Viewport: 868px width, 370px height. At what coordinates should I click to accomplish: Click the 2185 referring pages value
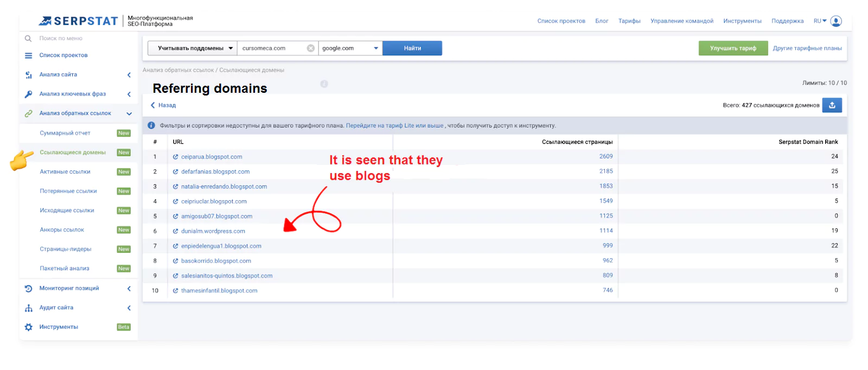point(606,171)
